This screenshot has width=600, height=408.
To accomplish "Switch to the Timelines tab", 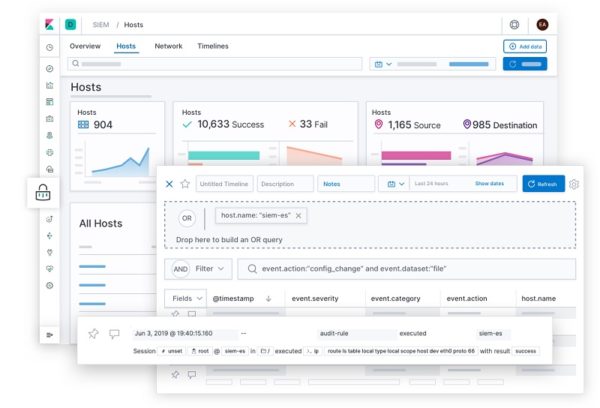I will point(213,46).
